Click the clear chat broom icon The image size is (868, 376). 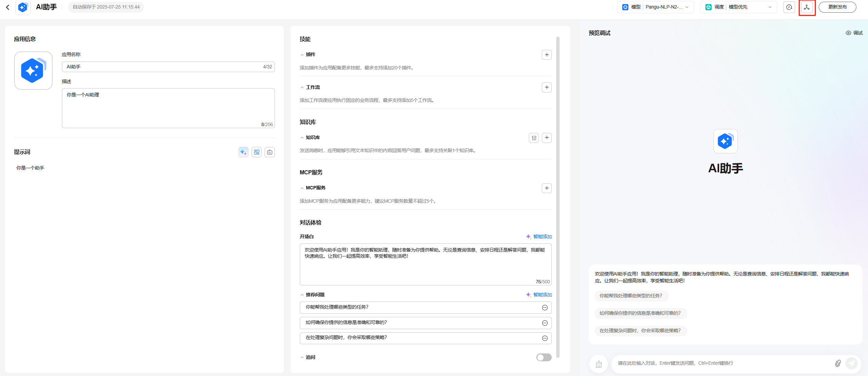[599, 364]
